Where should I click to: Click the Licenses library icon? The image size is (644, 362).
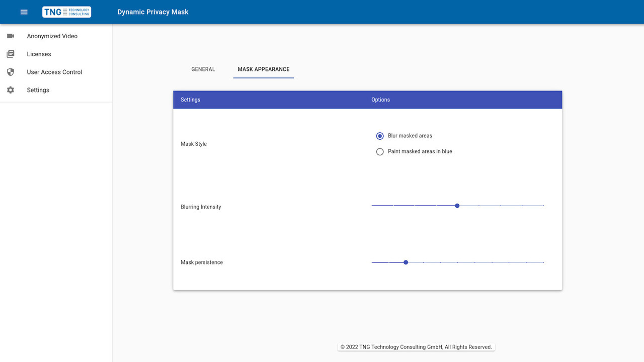point(11,54)
